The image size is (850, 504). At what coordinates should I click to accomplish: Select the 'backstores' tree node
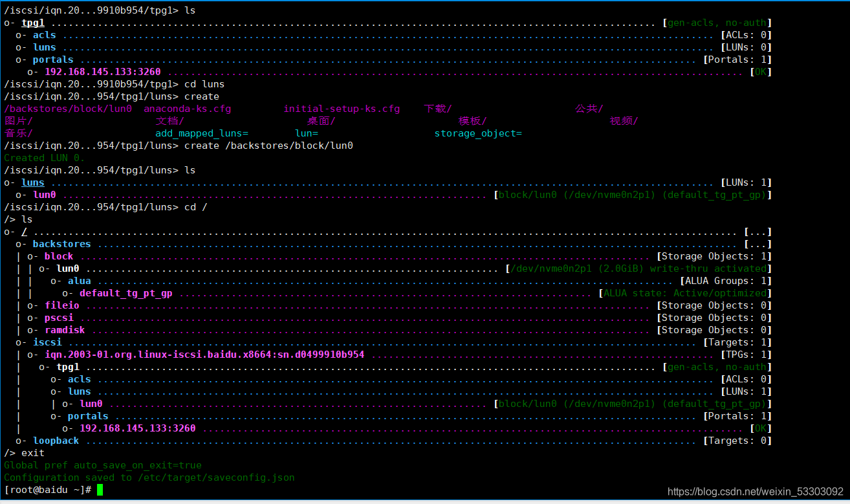tap(62, 244)
